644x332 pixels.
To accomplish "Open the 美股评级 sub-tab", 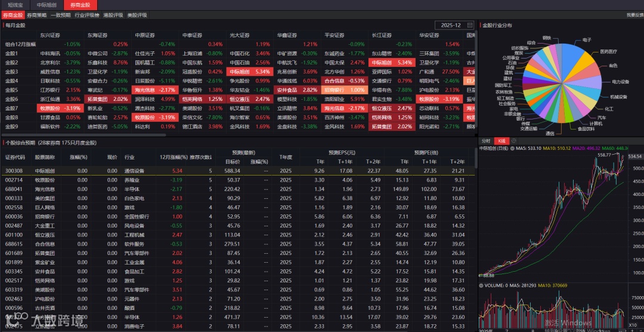I will point(137,15).
